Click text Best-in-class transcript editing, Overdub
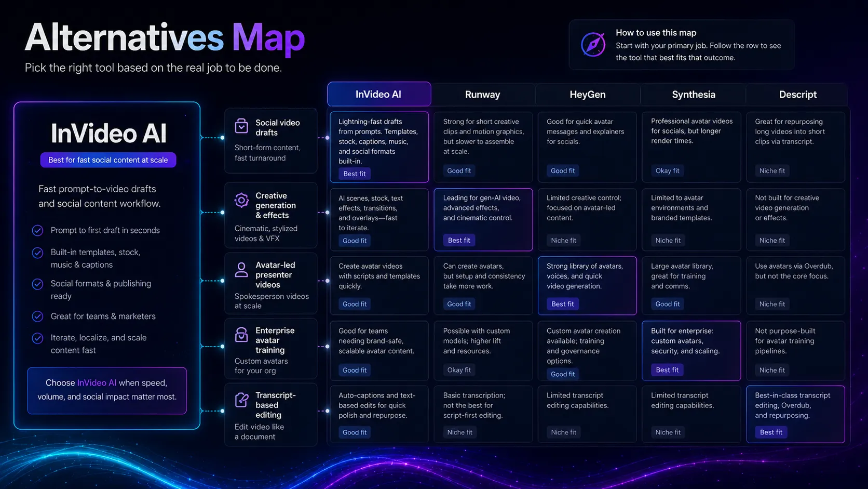 [793, 405]
